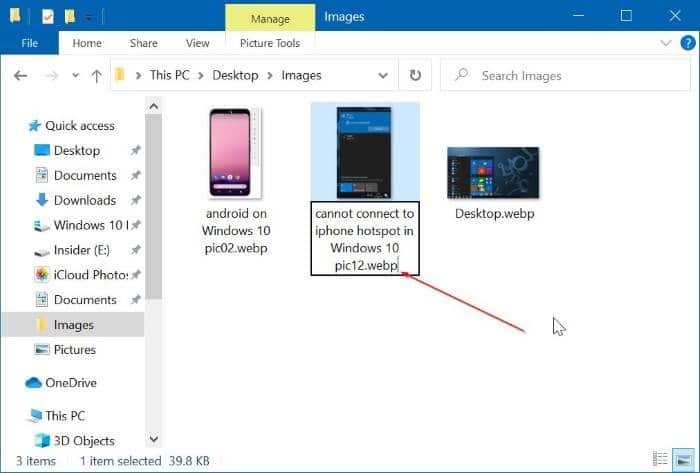Open 3D Objects under This PC

[84, 441]
